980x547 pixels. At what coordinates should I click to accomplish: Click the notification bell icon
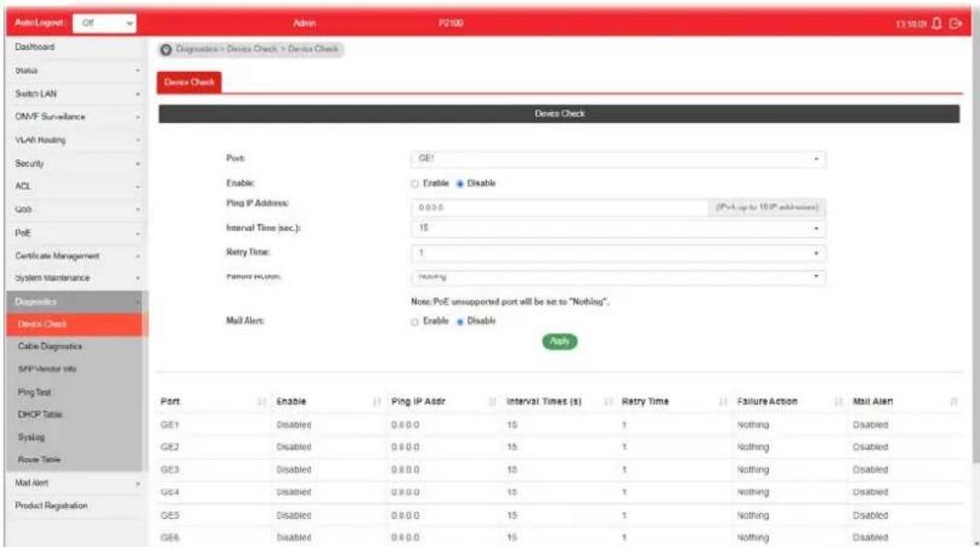pyautogui.click(x=936, y=24)
